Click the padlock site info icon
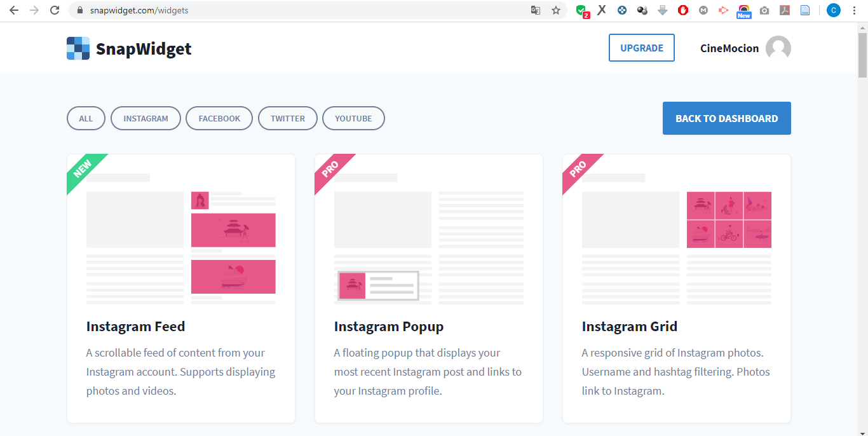Screen dimensions: 868x436 coord(80,10)
